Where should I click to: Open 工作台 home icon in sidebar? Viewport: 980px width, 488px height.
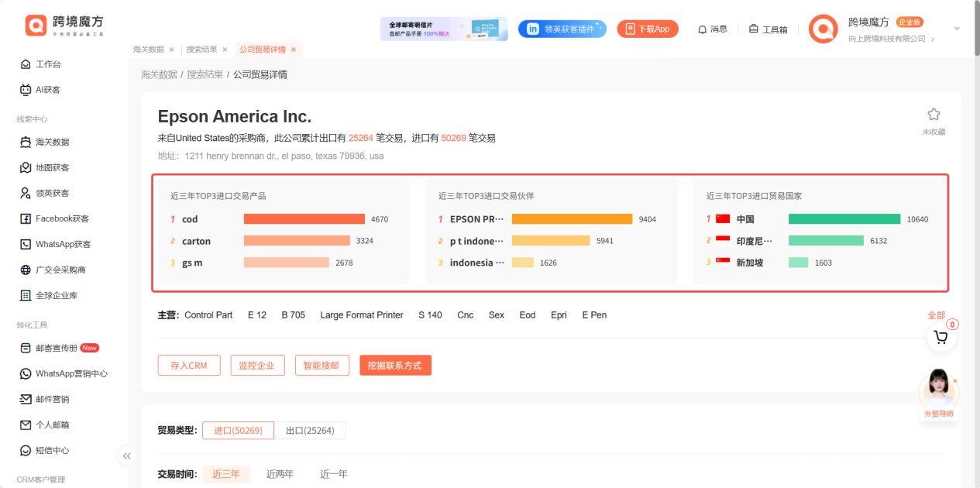point(26,64)
